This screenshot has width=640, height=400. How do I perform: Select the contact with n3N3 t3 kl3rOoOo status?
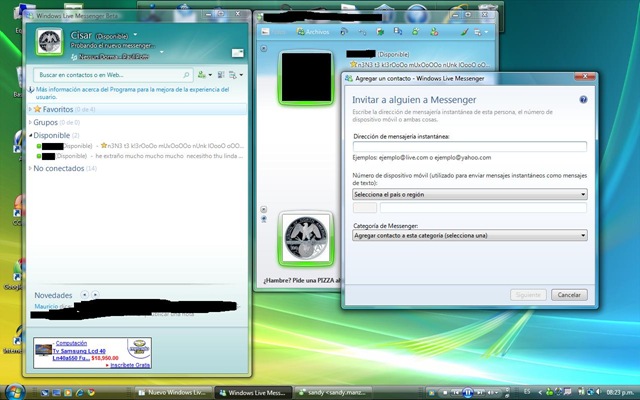click(x=140, y=146)
